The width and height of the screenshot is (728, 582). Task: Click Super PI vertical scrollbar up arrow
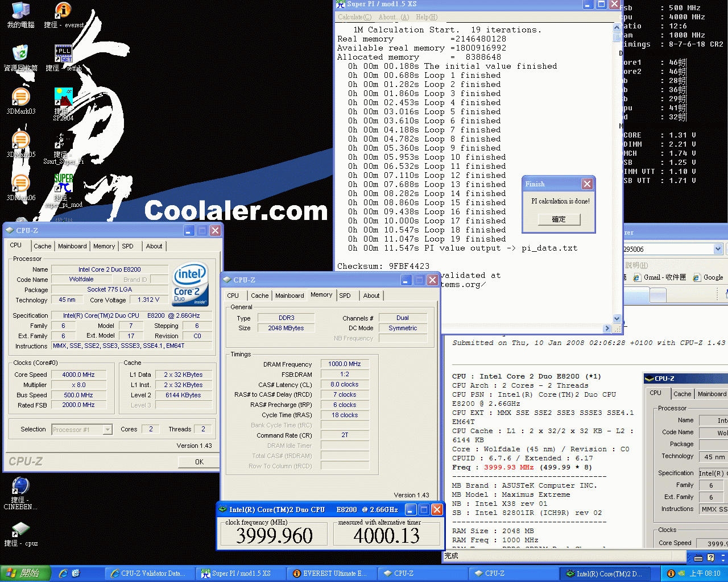coord(617,27)
